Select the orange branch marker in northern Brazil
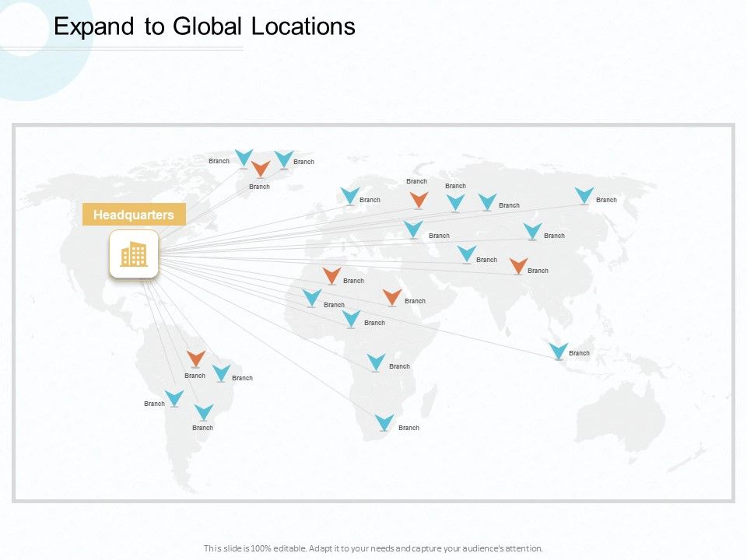This screenshot has width=747, height=560. [x=196, y=359]
